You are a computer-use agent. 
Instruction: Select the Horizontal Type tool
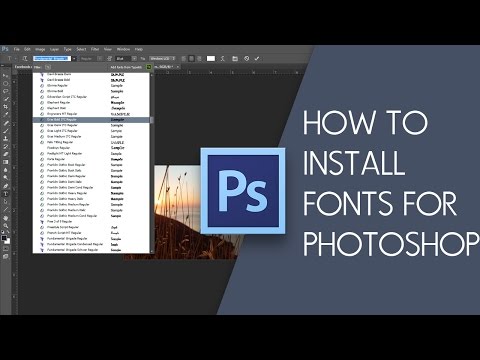6,194
